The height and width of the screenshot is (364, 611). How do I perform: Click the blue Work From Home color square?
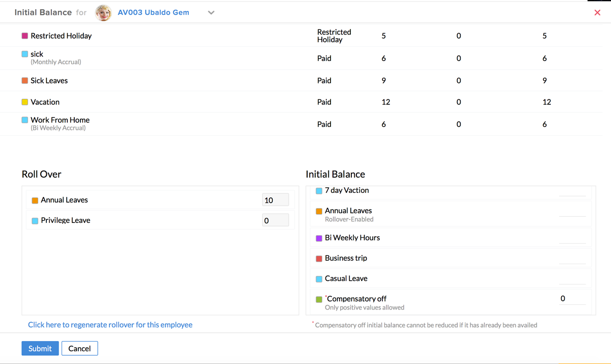[x=25, y=120]
